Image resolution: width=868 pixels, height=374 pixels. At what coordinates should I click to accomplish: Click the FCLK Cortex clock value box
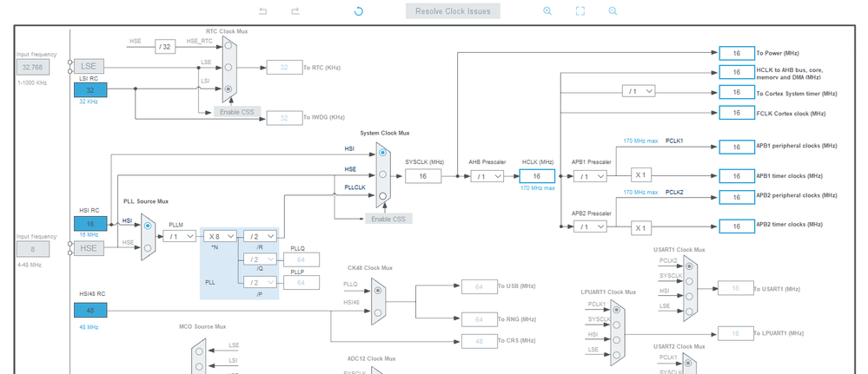point(737,113)
